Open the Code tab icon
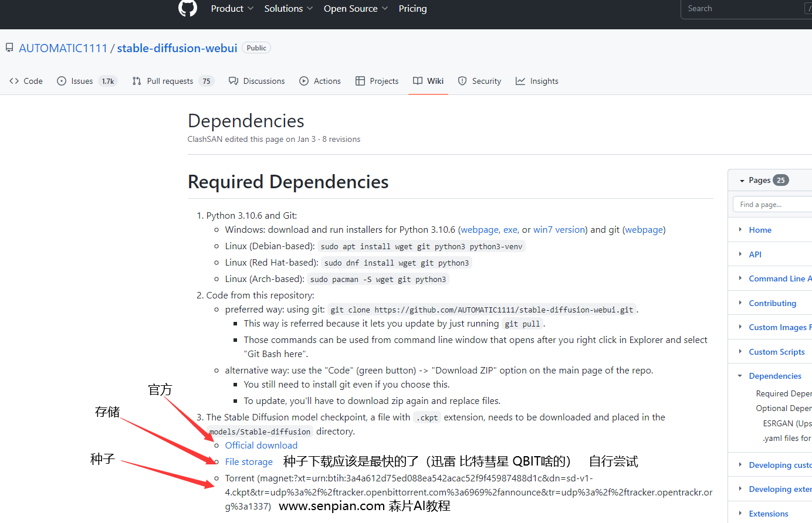 15,81
